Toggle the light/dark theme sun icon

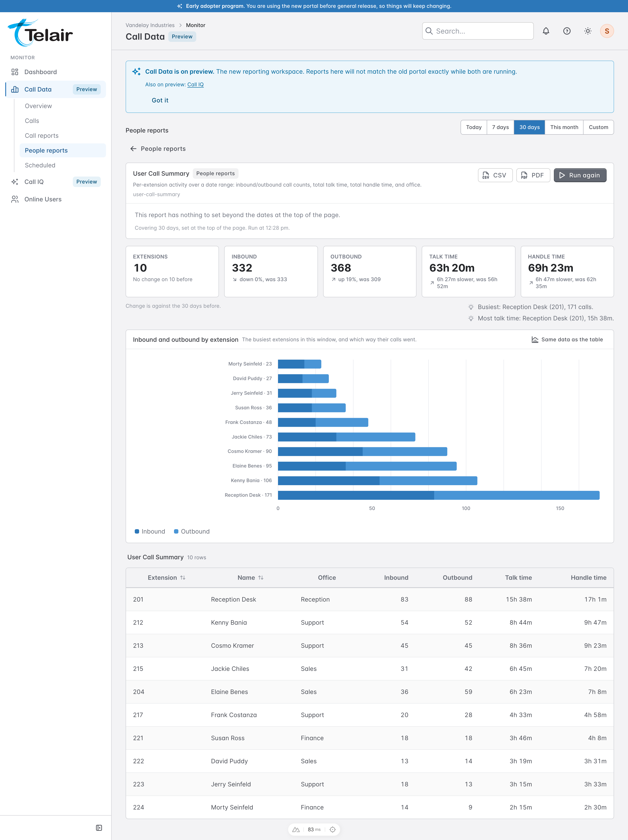tap(588, 31)
